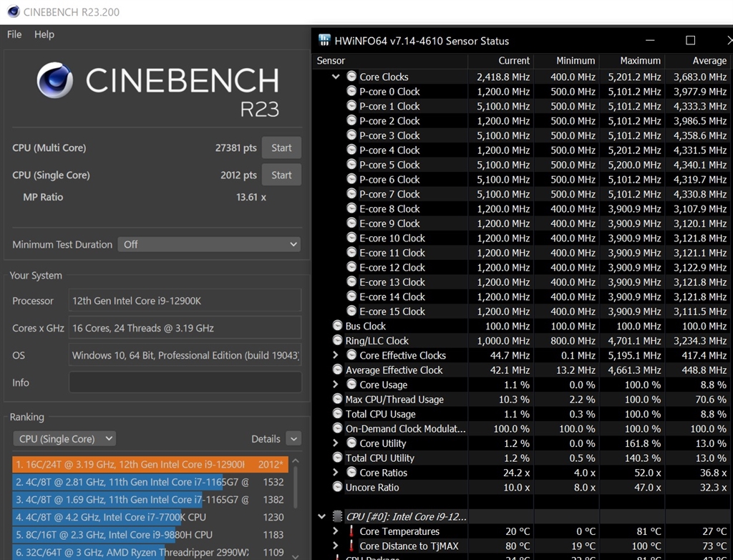The width and height of the screenshot is (733, 560).
Task: Click the Ring/LLC Clock sensor icon
Action: tap(338, 340)
